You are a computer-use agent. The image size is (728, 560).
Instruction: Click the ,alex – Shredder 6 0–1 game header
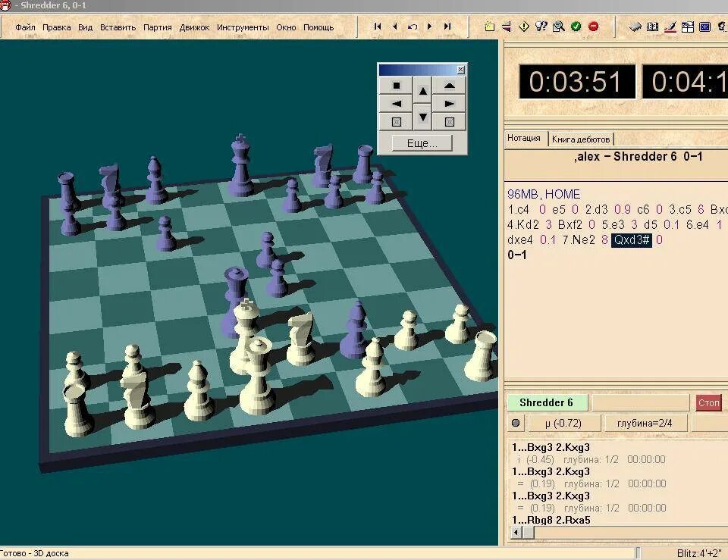pyautogui.click(x=639, y=156)
